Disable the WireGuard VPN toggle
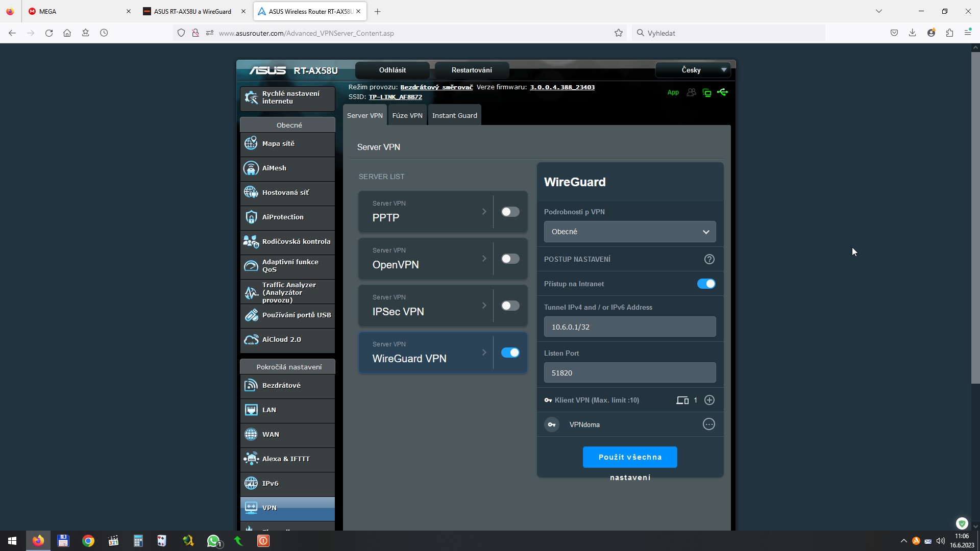This screenshot has width=980, height=551. coord(510,353)
